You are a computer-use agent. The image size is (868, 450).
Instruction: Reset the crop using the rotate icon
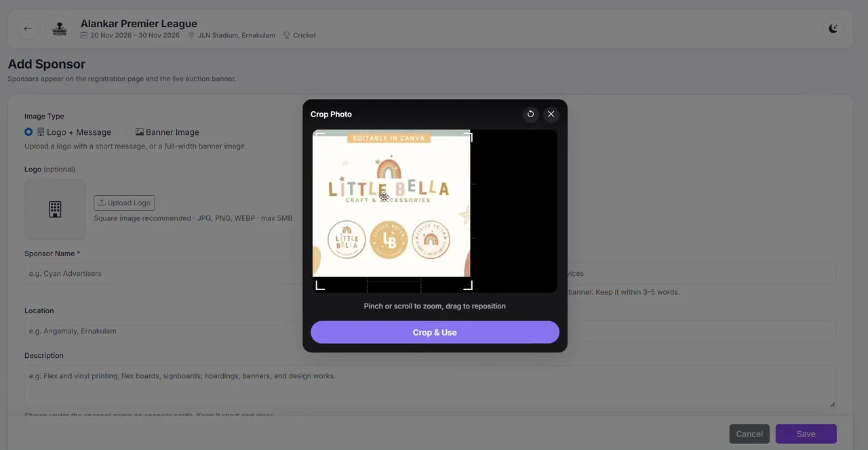tap(531, 114)
